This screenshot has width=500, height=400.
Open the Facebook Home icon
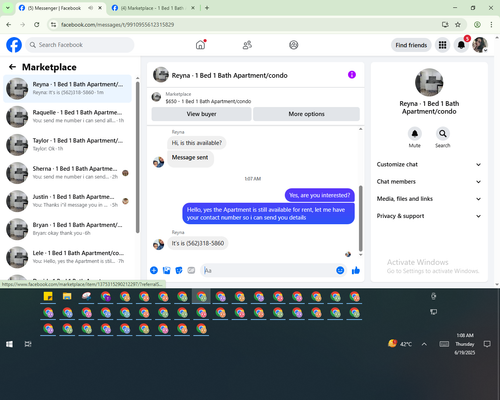tap(200, 45)
